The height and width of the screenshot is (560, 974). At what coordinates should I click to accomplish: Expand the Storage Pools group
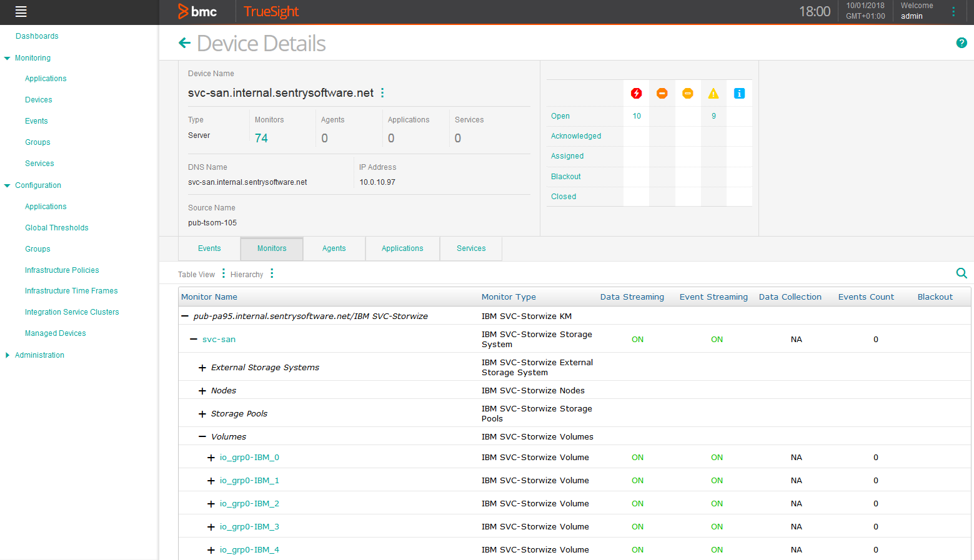click(x=202, y=413)
